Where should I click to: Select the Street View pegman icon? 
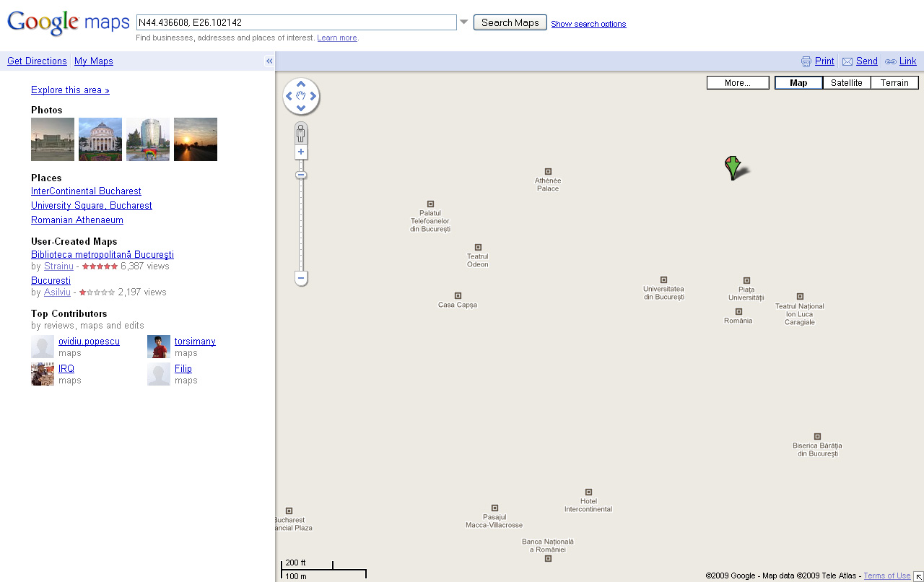pyautogui.click(x=301, y=134)
